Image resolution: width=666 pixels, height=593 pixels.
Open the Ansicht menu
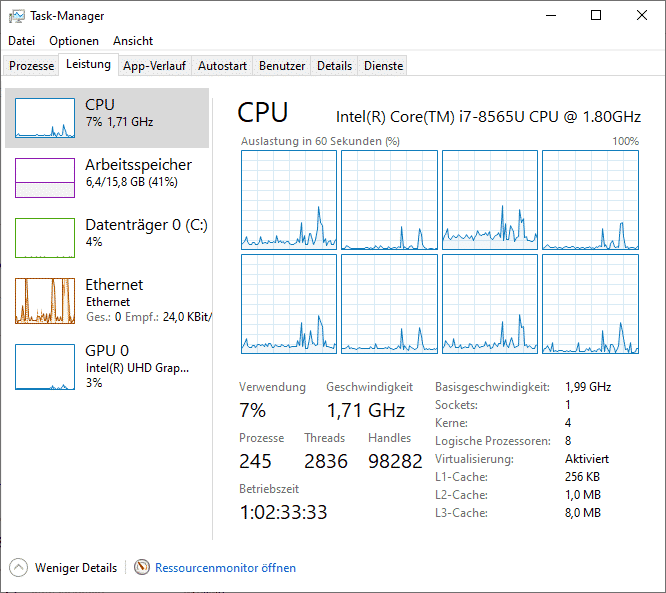pyautogui.click(x=133, y=41)
